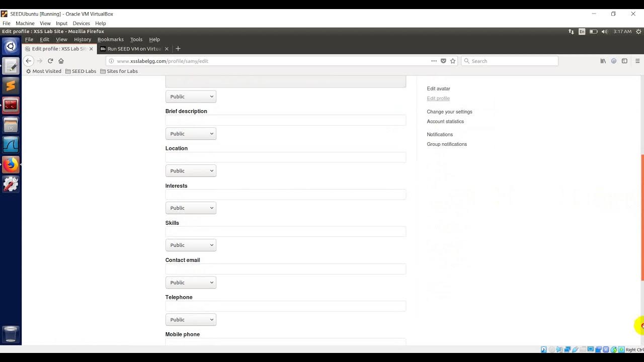
Task: Open access dropdown above Brief description
Action: pos(191,97)
